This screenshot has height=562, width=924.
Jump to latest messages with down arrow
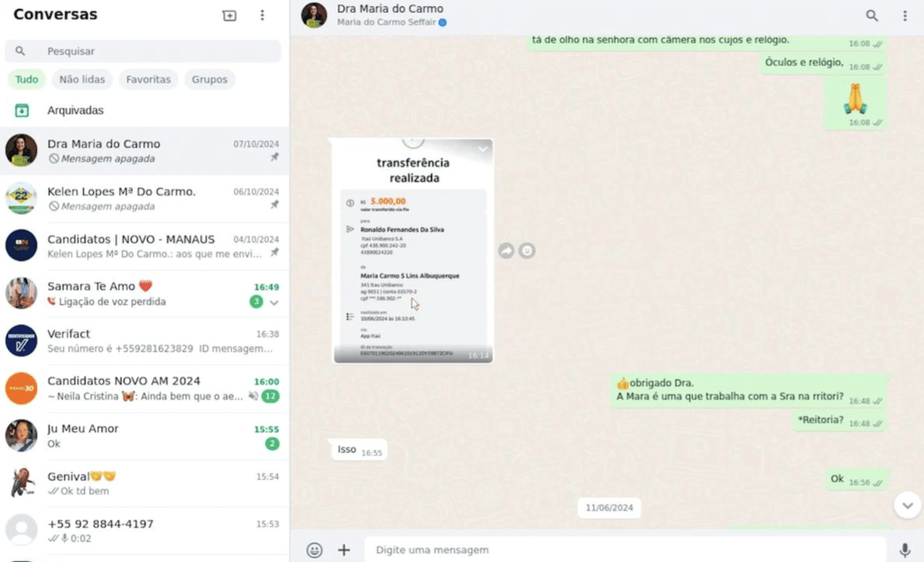click(907, 505)
